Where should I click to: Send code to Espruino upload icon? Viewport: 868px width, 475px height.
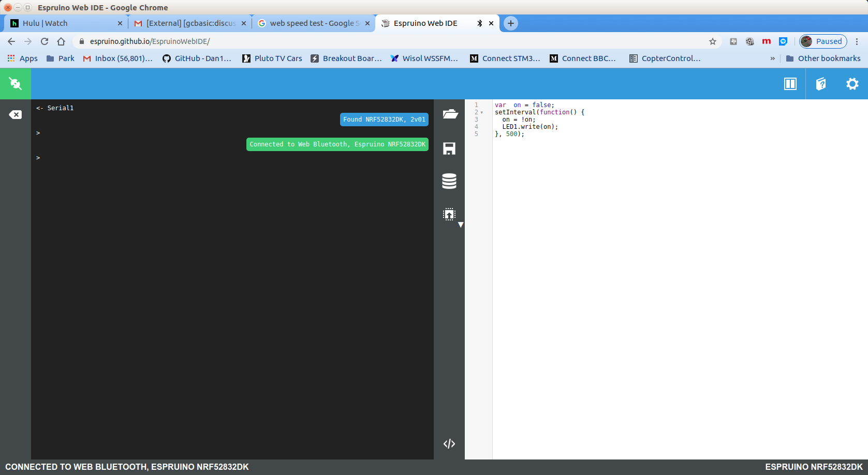pos(449,214)
